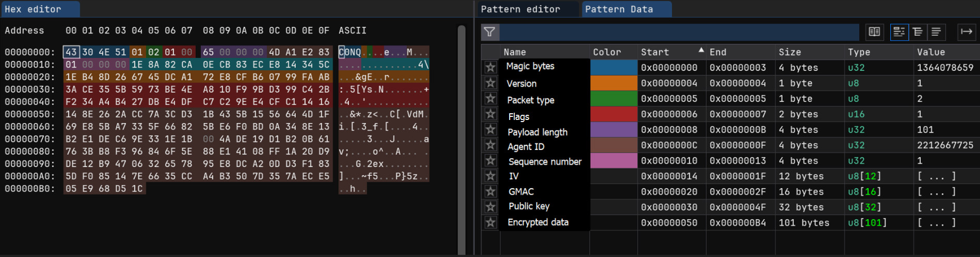The height and width of the screenshot is (257, 980).
Task: Select the flattened list view icon
Action: click(936, 32)
